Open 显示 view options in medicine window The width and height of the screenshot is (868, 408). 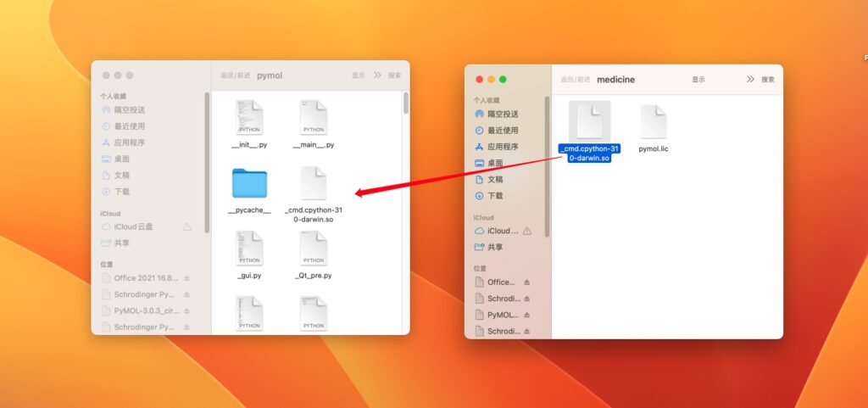698,80
